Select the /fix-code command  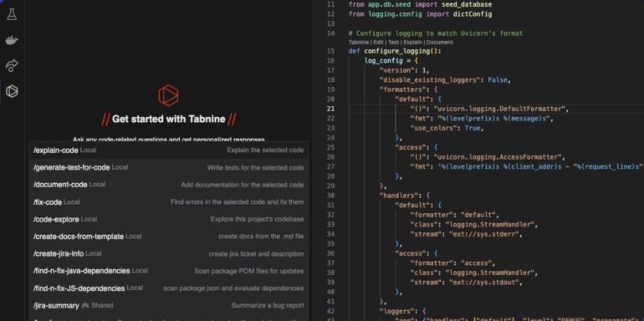(x=169, y=202)
